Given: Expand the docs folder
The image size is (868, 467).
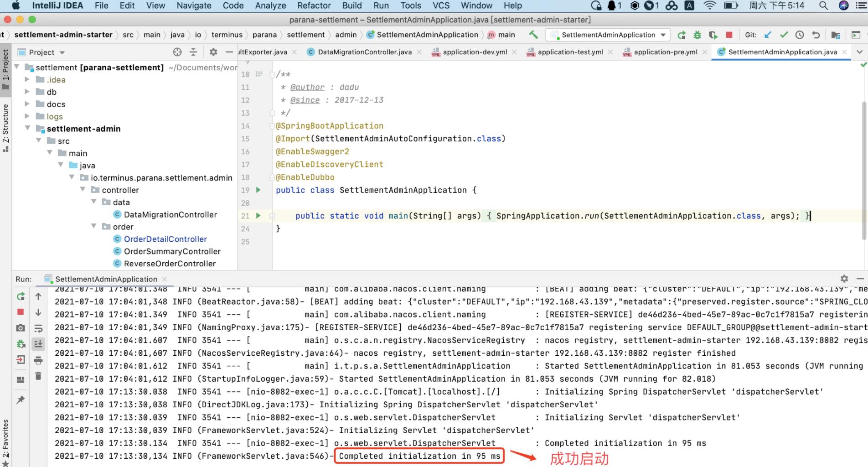Looking at the screenshot, I should click(27, 104).
